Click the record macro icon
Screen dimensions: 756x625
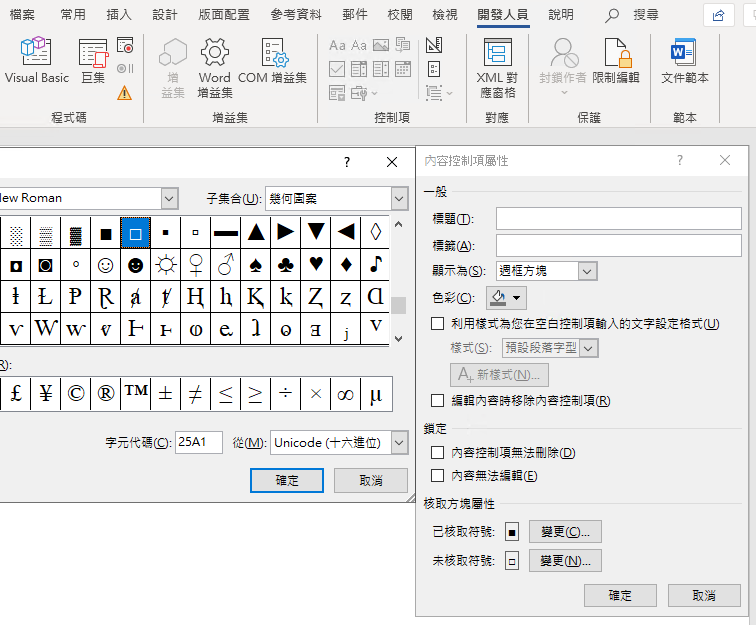125,45
